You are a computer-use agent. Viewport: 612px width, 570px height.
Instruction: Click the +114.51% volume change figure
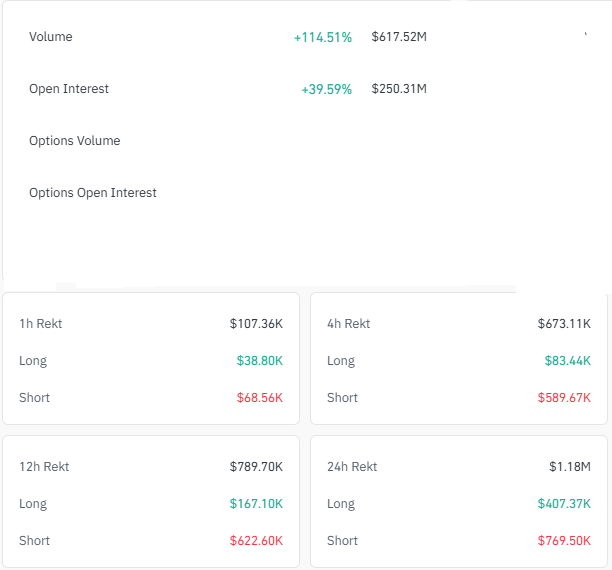322,37
